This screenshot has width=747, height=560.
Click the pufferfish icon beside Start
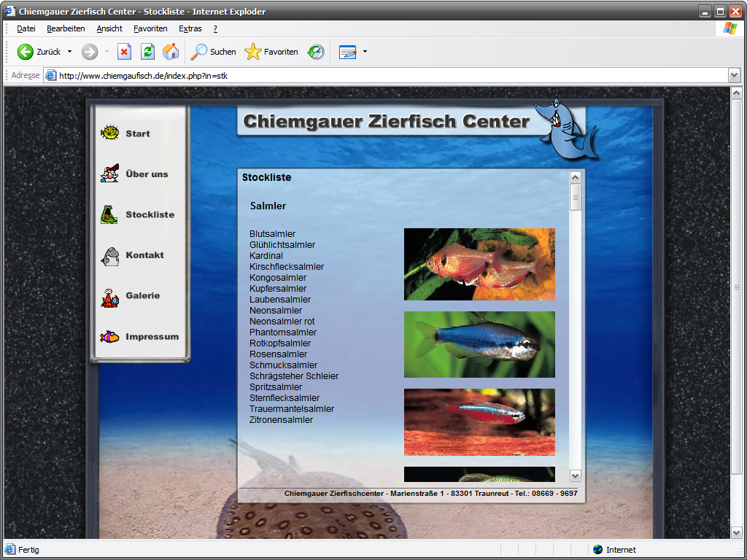pos(109,133)
